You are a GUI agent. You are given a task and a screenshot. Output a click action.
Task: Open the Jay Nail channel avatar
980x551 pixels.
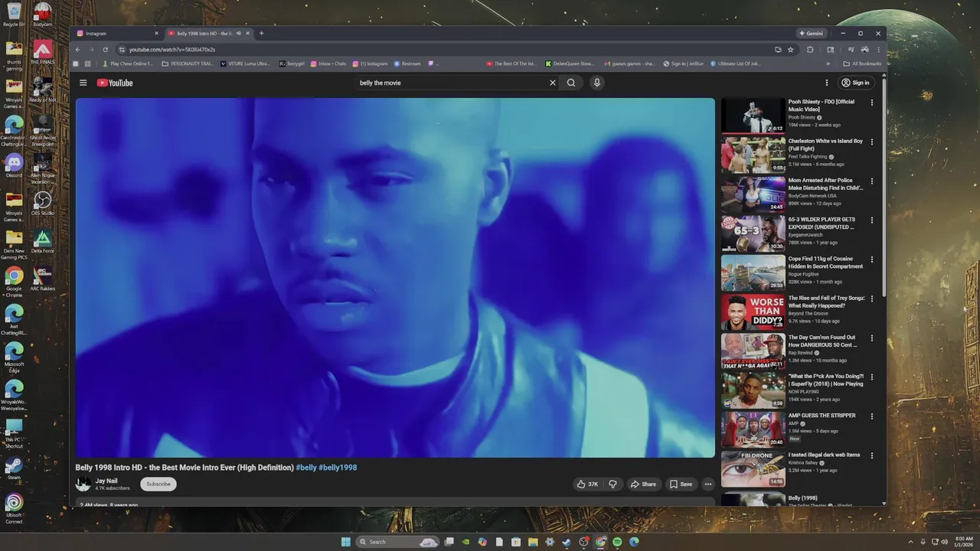coord(83,484)
